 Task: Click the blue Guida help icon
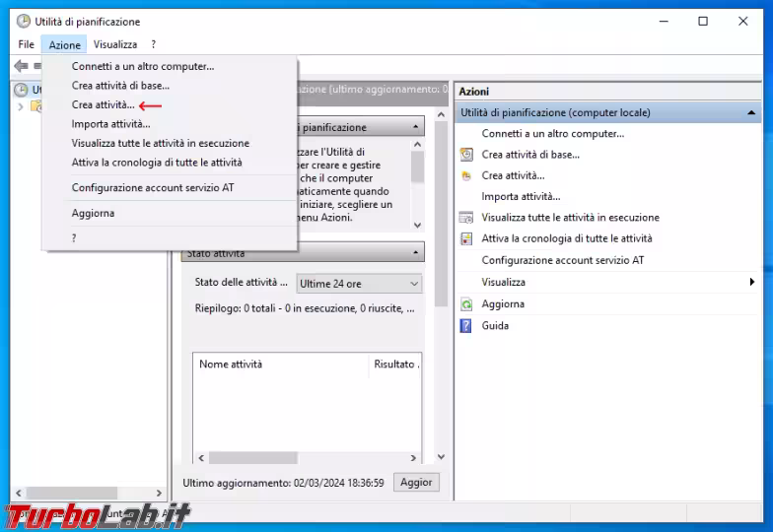[x=466, y=326]
